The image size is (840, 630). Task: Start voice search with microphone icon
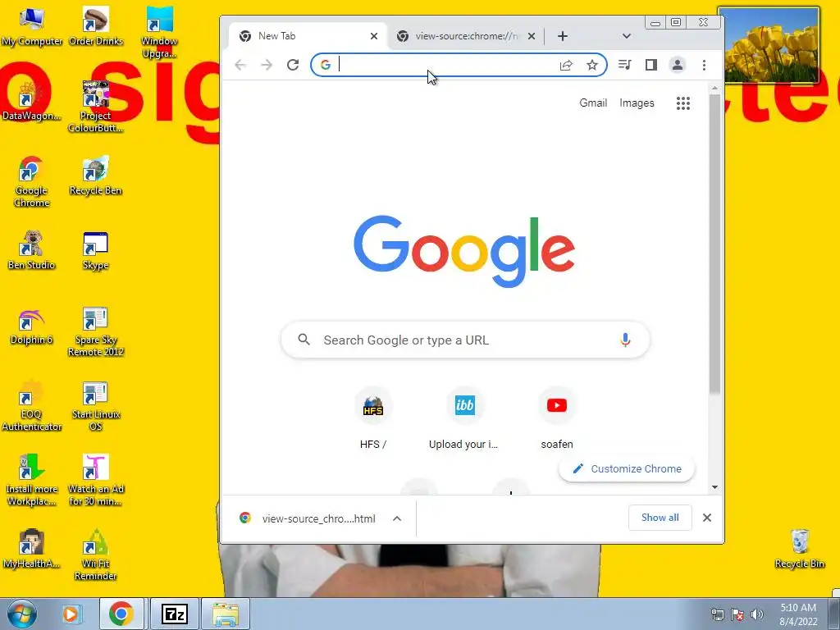coord(625,340)
